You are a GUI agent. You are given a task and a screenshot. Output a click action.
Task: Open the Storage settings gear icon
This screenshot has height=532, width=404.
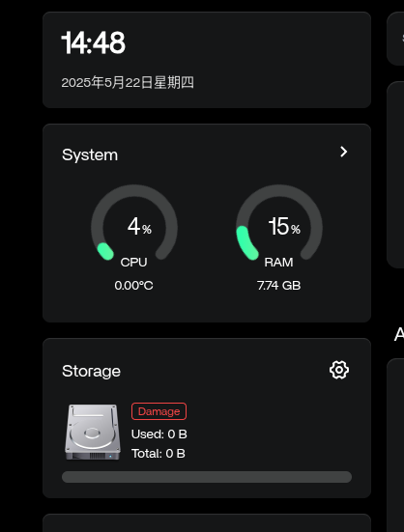[339, 370]
